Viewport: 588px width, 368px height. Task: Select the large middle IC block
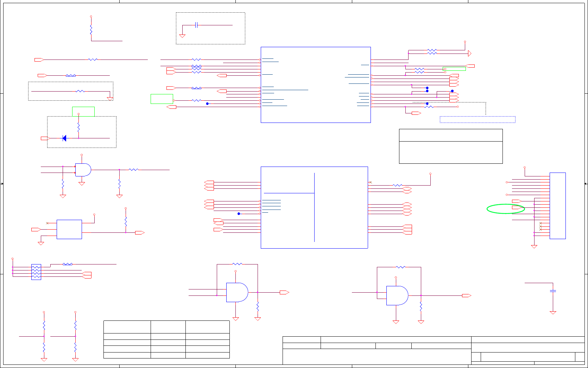pyautogui.click(x=314, y=207)
